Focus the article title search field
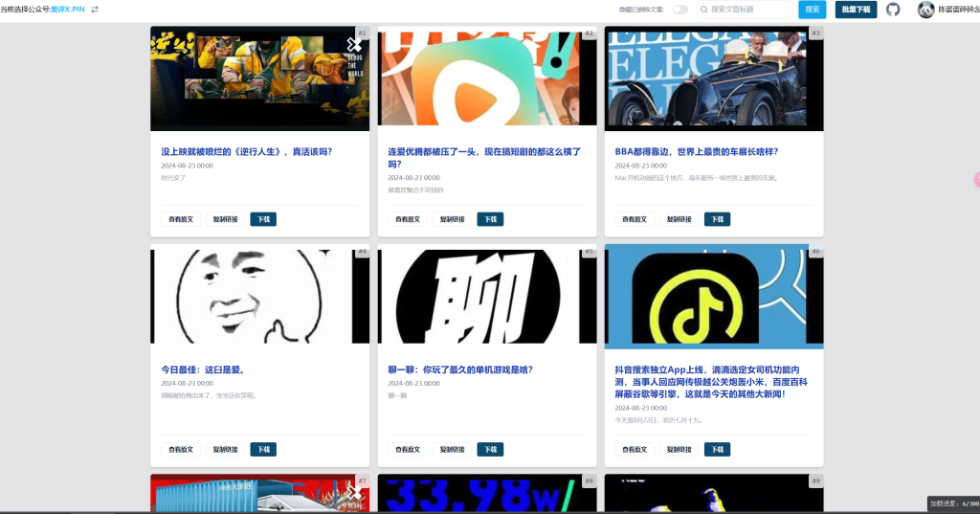Image resolution: width=980 pixels, height=514 pixels. coord(745,10)
